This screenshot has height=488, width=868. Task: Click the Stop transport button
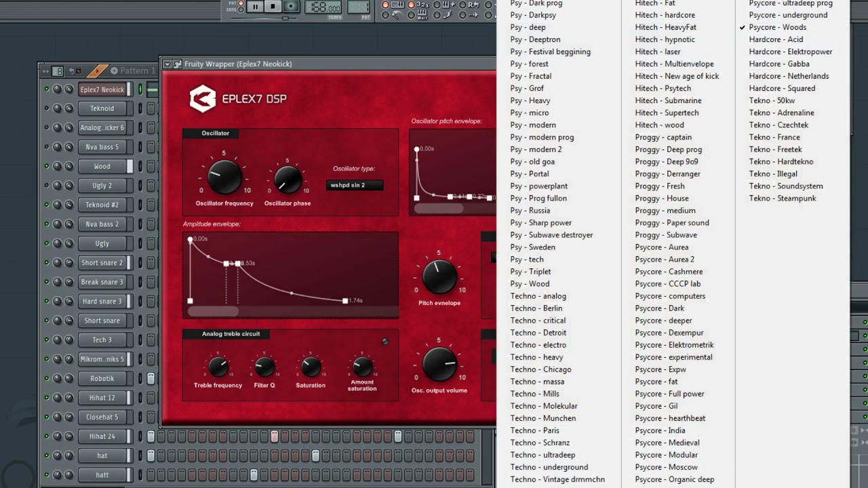[x=273, y=7]
